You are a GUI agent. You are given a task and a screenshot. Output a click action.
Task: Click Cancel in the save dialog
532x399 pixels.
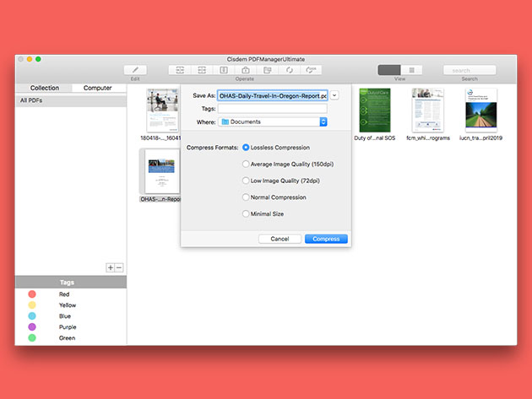280,239
